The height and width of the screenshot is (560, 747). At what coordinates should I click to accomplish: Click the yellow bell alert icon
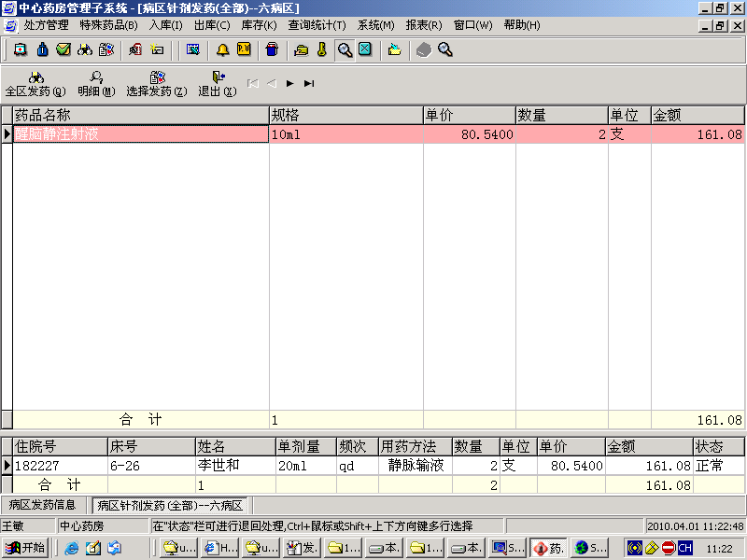click(222, 49)
